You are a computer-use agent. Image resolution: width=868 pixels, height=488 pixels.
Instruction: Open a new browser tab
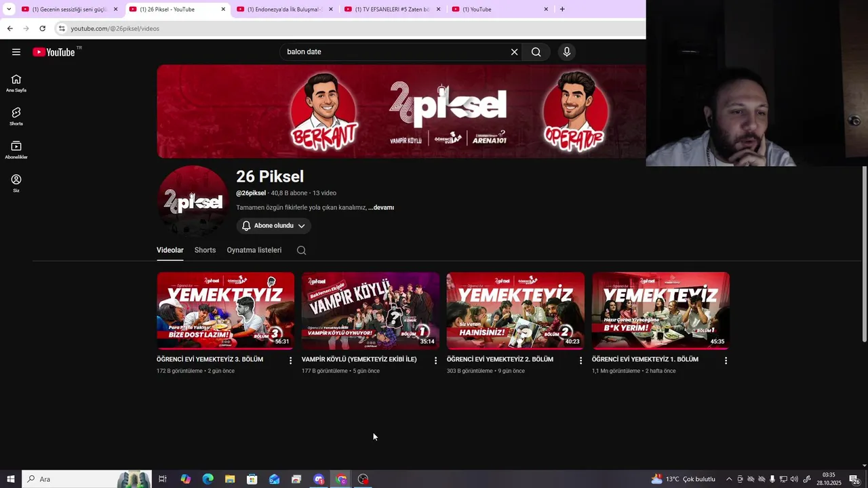point(562,9)
